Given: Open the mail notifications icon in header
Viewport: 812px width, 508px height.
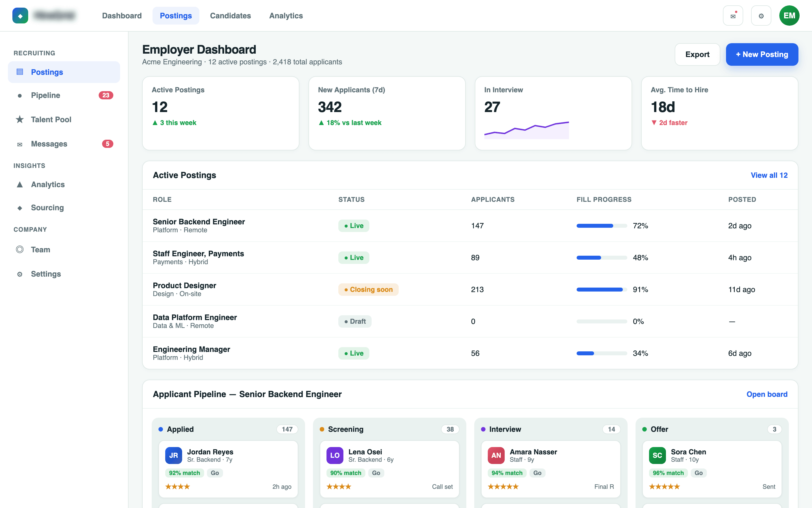Looking at the screenshot, I should [x=733, y=16].
